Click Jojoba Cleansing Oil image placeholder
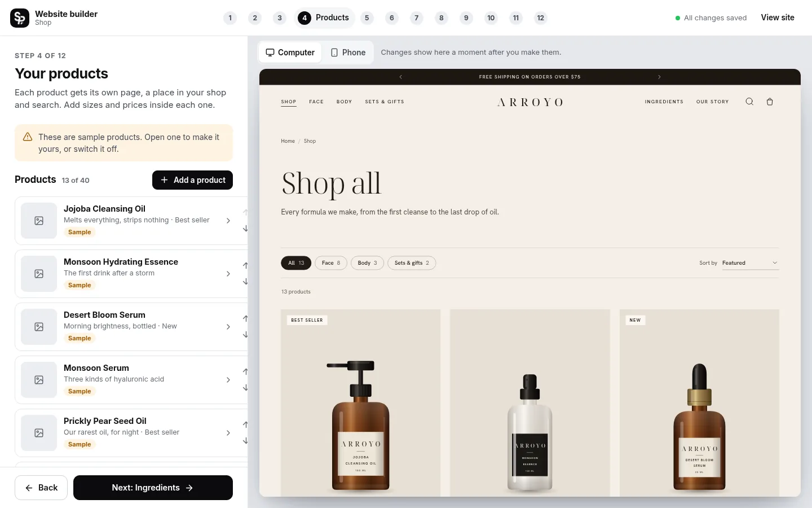The image size is (812, 508). coord(39,221)
